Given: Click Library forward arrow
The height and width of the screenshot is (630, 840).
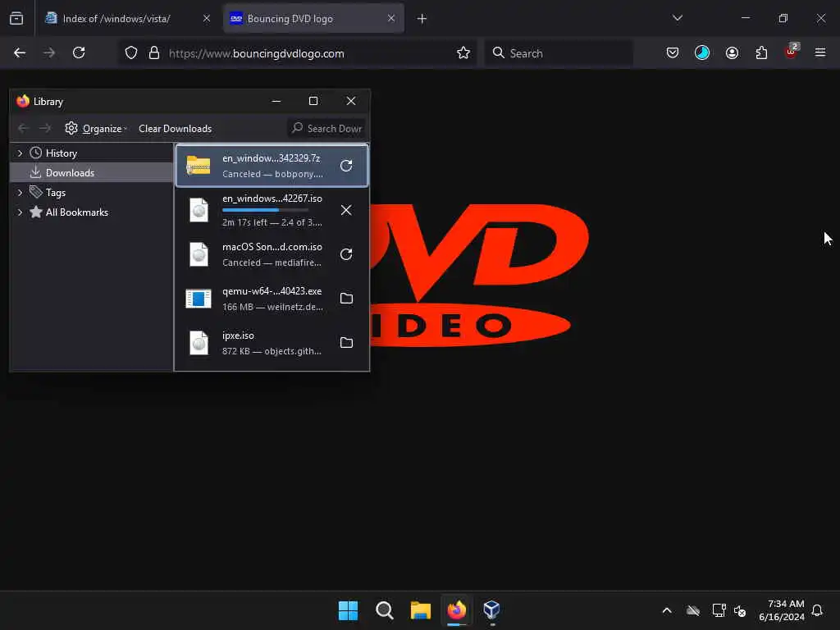Looking at the screenshot, I should coord(45,129).
